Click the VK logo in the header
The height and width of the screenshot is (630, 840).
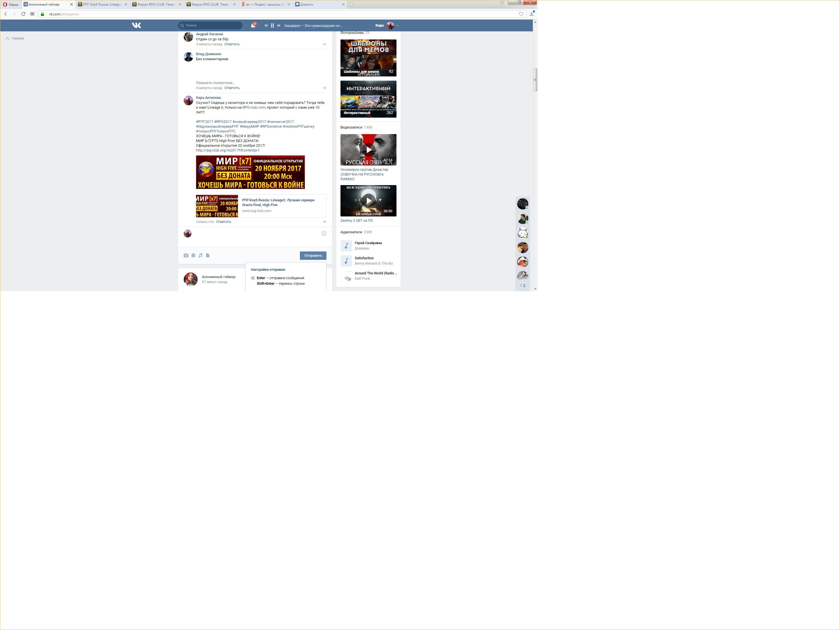tap(136, 25)
